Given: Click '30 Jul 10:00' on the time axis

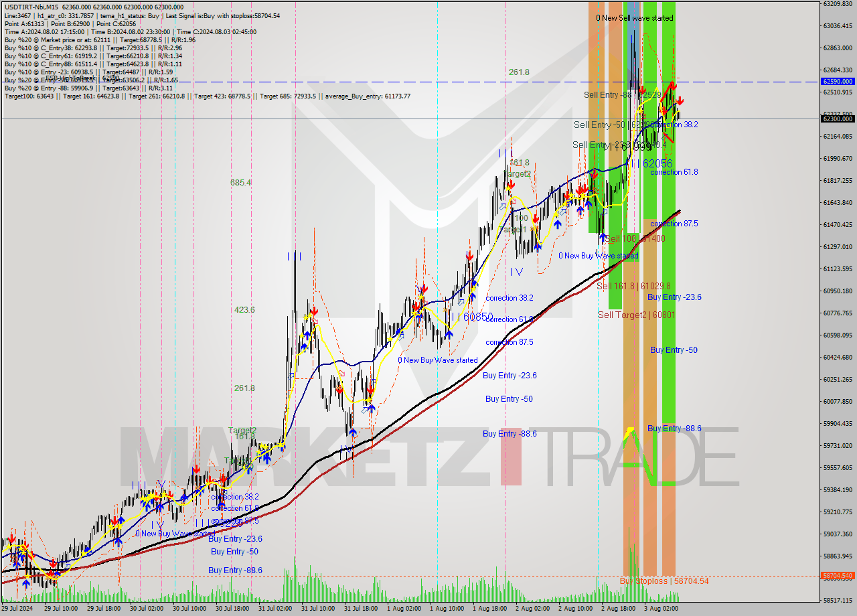Looking at the screenshot, I should click(189, 609).
